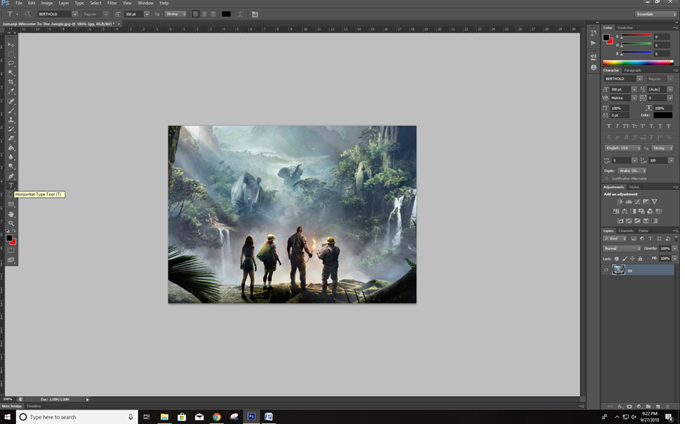
Task: Select the Hand tool
Action: click(11, 214)
